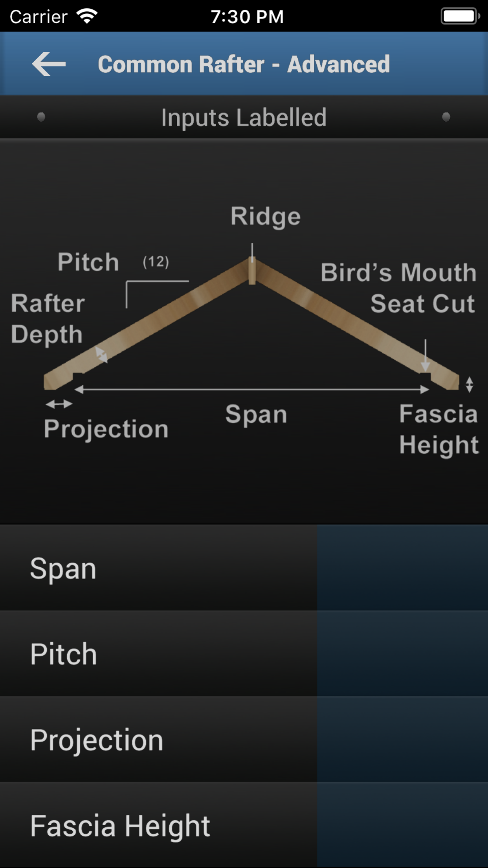The image size is (488, 868).
Task: Tap the Bird's Mouth down arrow
Action: 425,355
